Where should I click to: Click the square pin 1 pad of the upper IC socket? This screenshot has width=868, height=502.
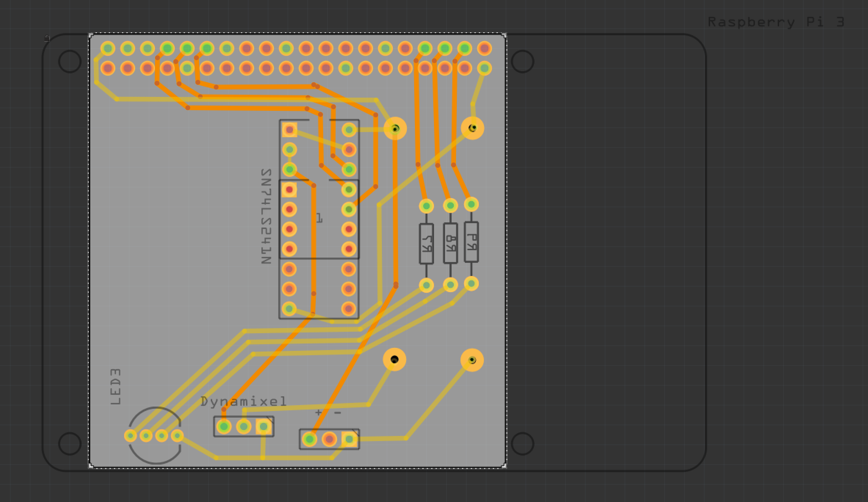290,130
